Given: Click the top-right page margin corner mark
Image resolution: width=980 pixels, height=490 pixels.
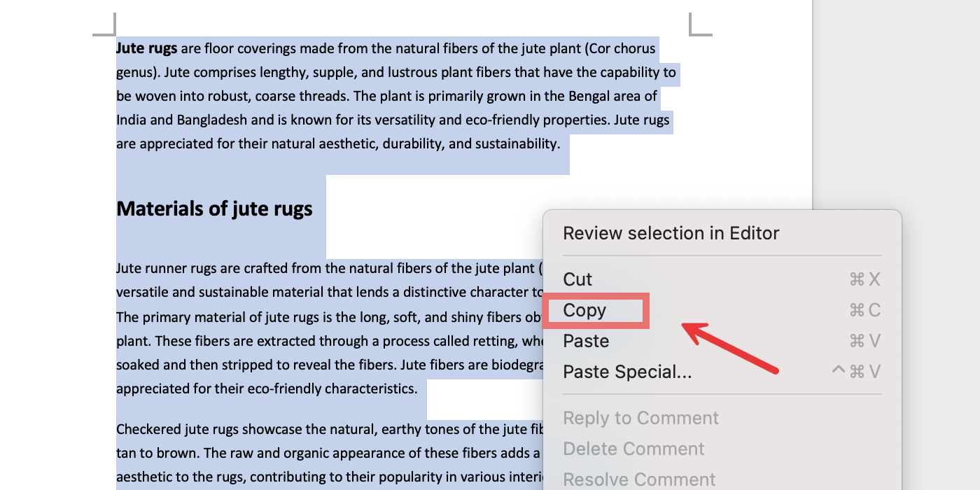Looking at the screenshot, I should click(x=699, y=26).
